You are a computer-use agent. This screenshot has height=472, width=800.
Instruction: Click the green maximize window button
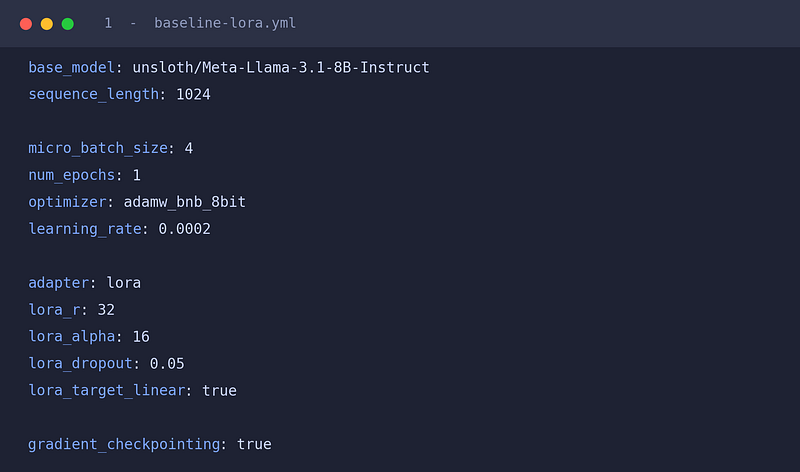(68, 24)
